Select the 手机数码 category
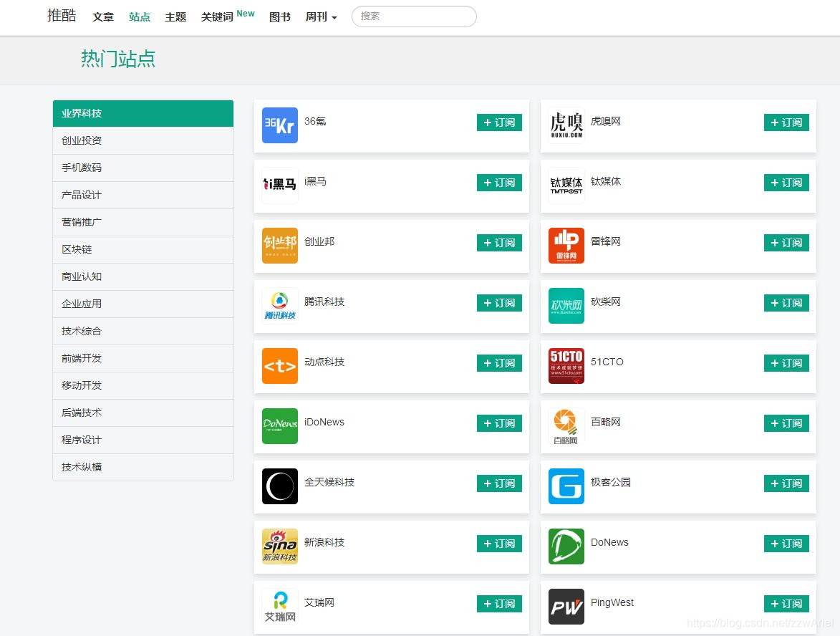 [143, 168]
